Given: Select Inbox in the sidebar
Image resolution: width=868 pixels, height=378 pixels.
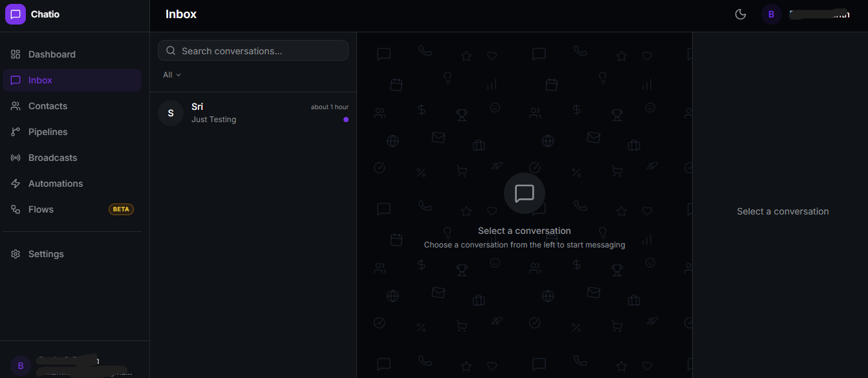Looking at the screenshot, I should point(72,80).
